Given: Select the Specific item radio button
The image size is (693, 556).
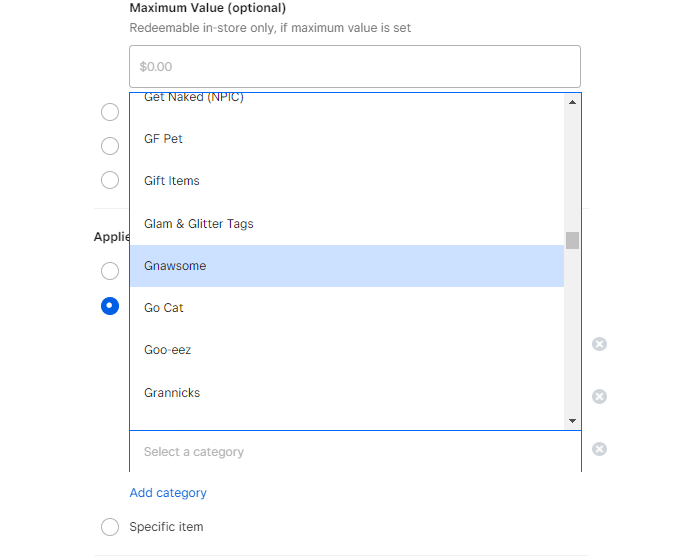Looking at the screenshot, I should coord(110,527).
